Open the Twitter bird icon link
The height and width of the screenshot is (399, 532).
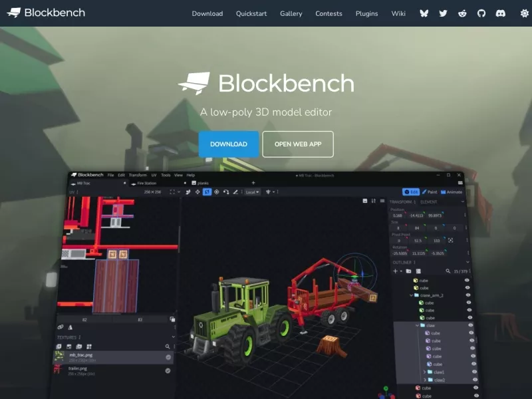click(443, 13)
